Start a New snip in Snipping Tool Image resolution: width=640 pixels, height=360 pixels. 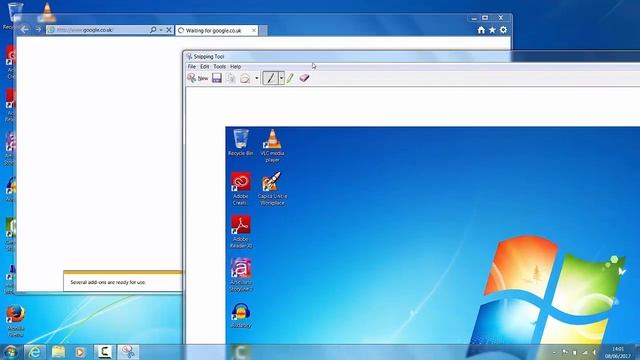pyautogui.click(x=198, y=78)
